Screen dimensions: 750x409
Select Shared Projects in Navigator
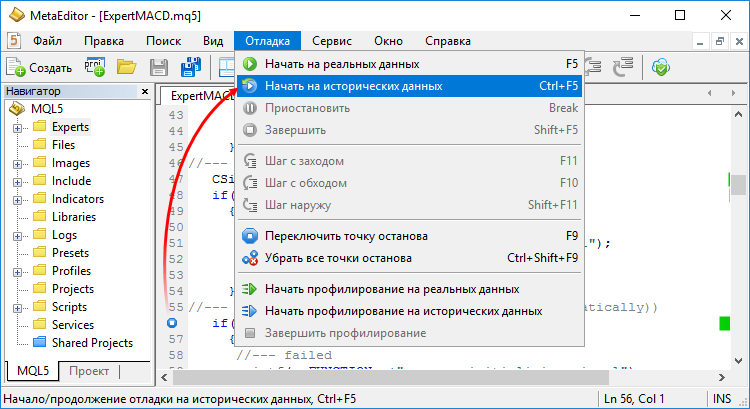(x=92, y=343)
